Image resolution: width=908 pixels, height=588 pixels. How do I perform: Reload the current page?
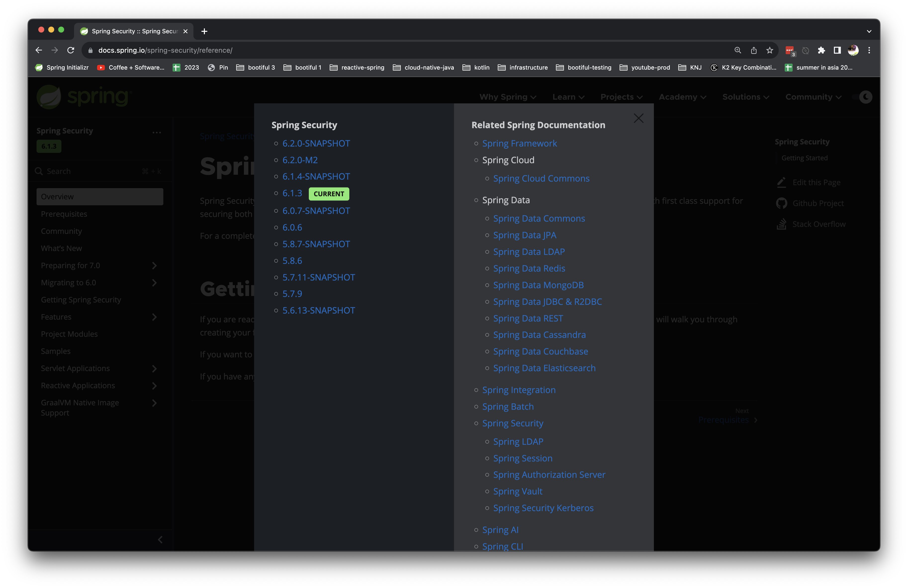(x=71, y=50)
